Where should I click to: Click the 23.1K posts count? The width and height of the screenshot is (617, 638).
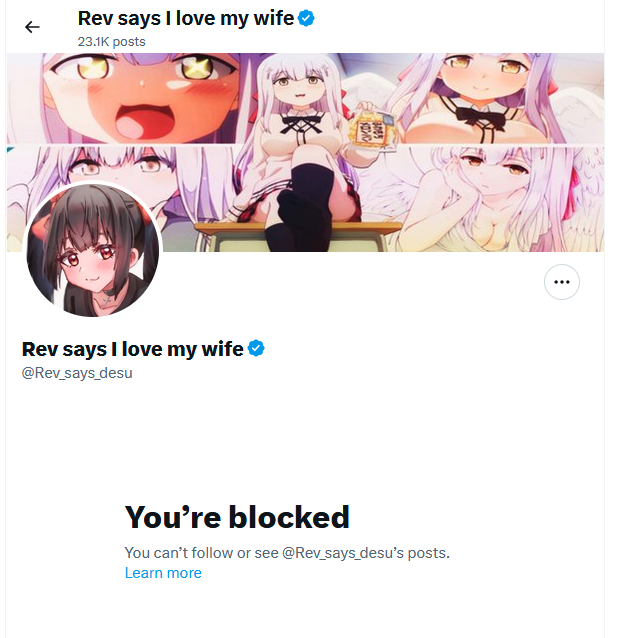112,42
